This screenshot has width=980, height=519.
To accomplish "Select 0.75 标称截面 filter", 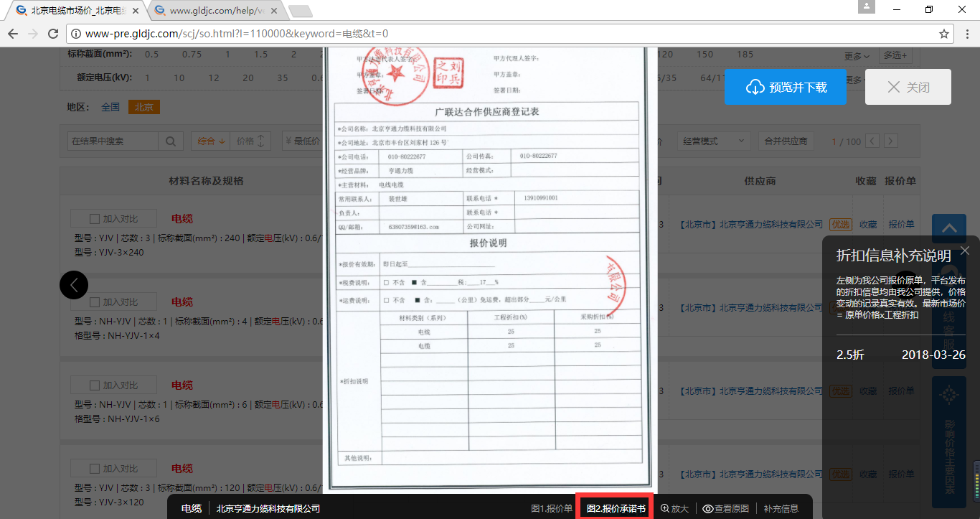I will point(192,55).
